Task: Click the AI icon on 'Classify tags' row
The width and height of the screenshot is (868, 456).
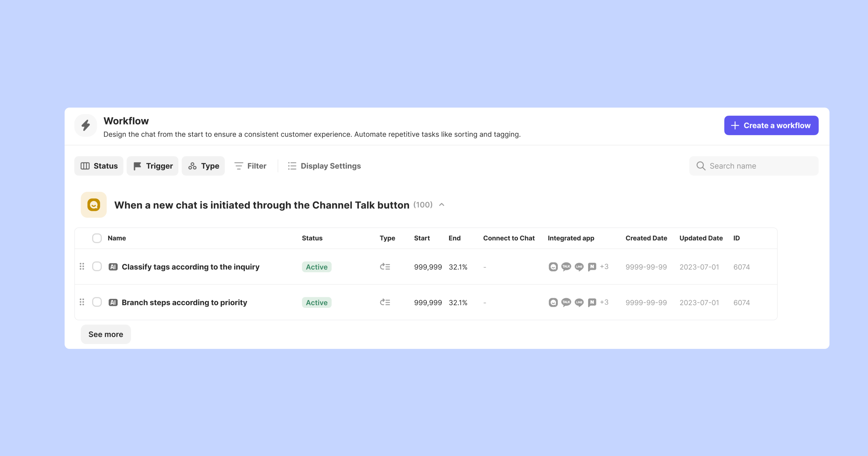Action: point(113,266)
